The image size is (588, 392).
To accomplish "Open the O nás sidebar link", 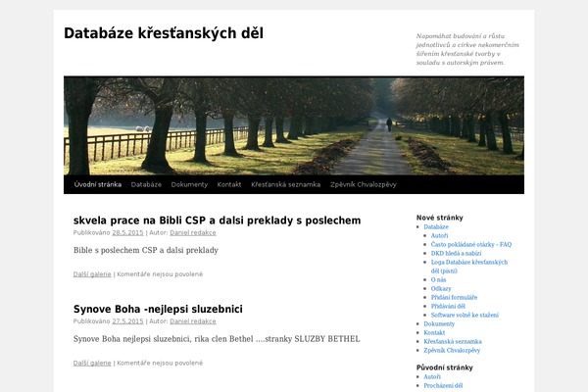I will point(438,280).
